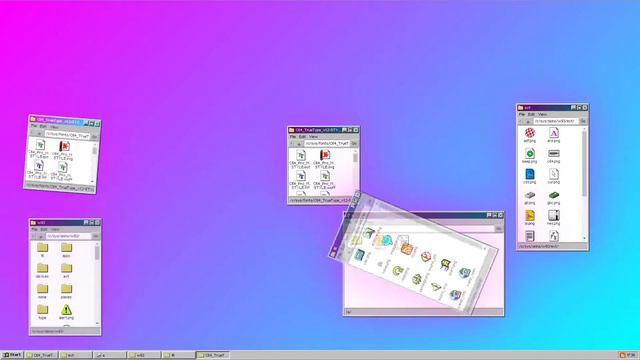Open the File menu in ext window
This screenshot has width=640, height=360.
(x=522, y=114)
